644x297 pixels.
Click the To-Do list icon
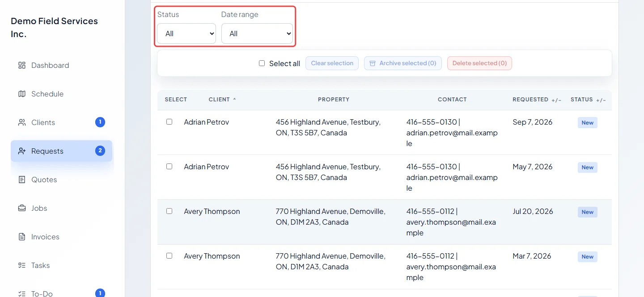click(21, 293)
